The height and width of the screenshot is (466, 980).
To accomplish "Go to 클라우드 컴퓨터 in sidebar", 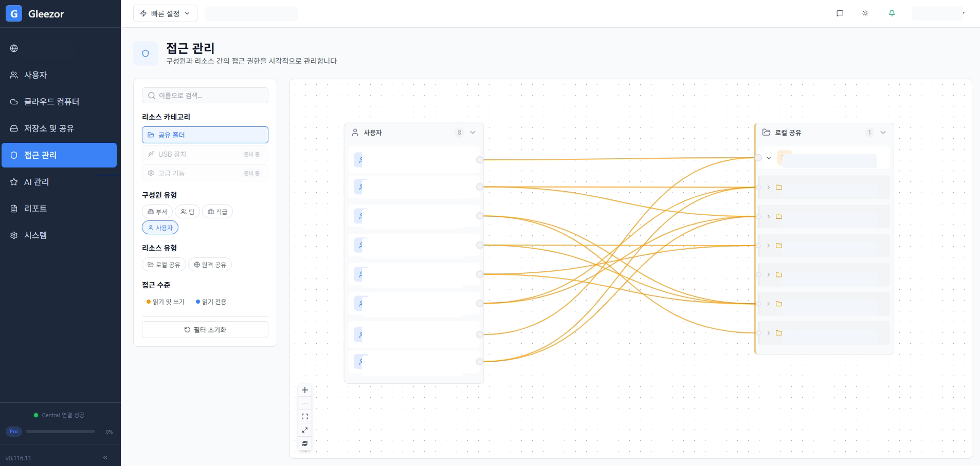I will click(x=59, y=102).
